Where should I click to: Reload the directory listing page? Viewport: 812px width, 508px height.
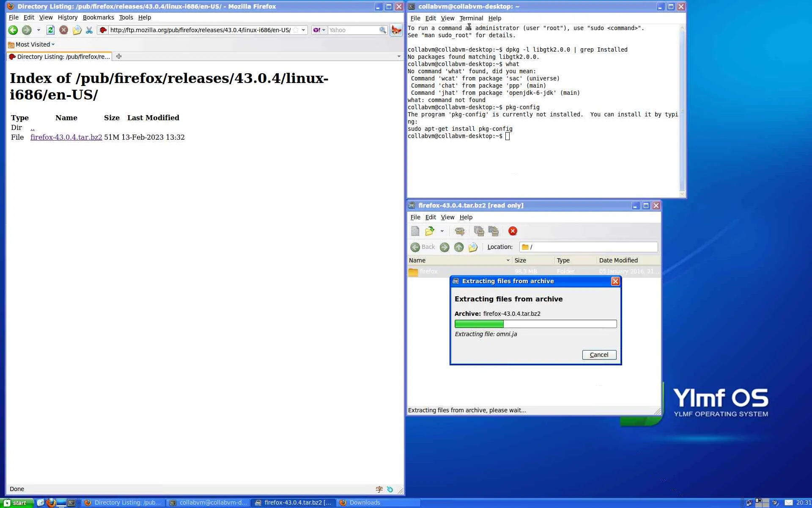pos(50,30)
